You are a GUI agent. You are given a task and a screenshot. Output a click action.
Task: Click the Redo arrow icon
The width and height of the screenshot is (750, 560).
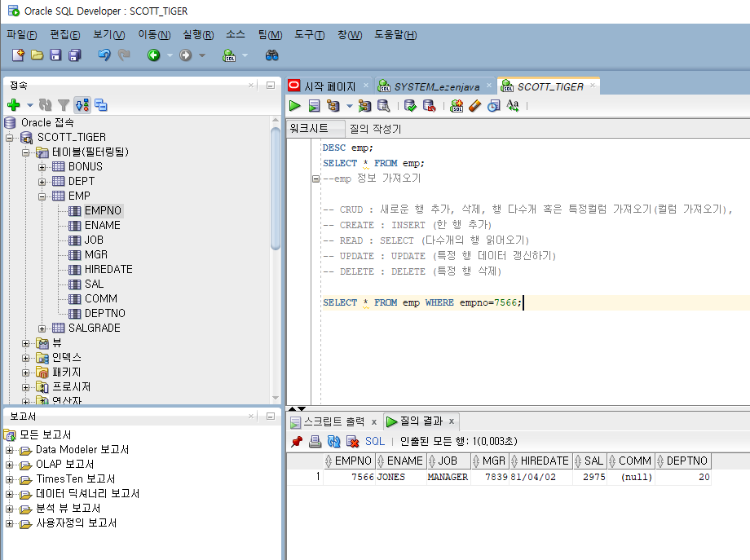click(124, 55)
